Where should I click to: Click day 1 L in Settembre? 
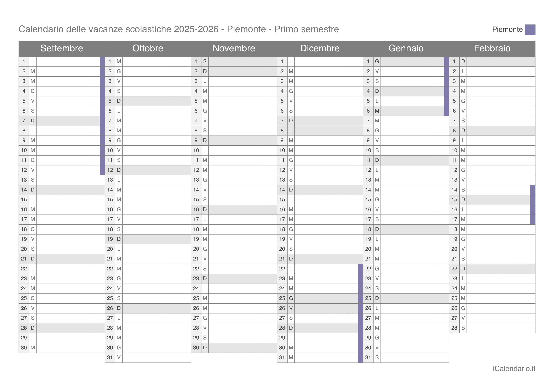coord(62,62)
